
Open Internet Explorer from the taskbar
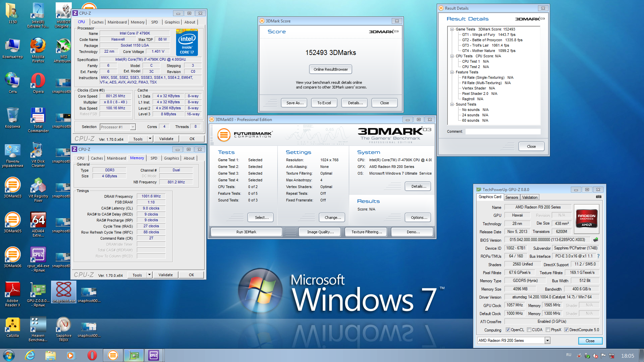click(30, 355)
